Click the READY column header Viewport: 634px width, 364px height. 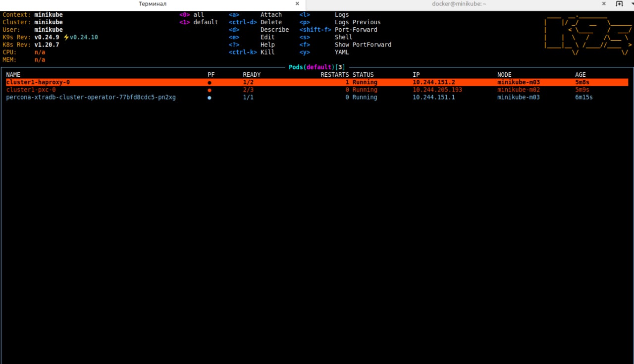pos(252,75)
